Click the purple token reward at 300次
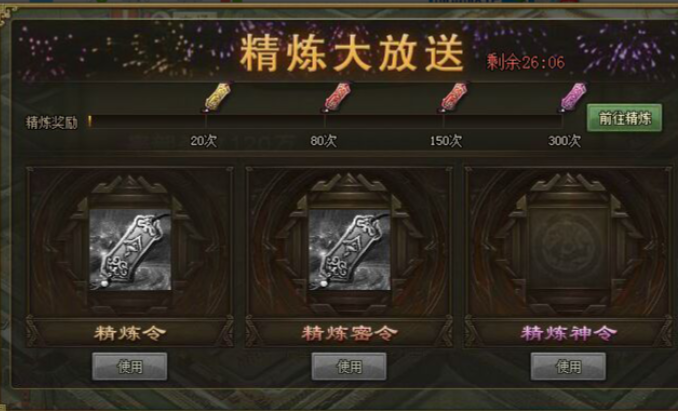 573,96
